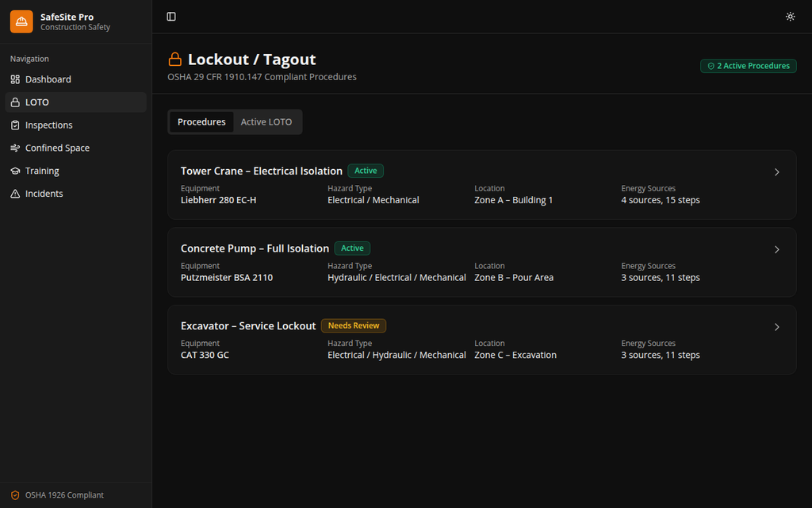Screen dimensions: 812x508
Task: Expand Excavator Service Lockout chevron
Action: (x=777, y=327)
